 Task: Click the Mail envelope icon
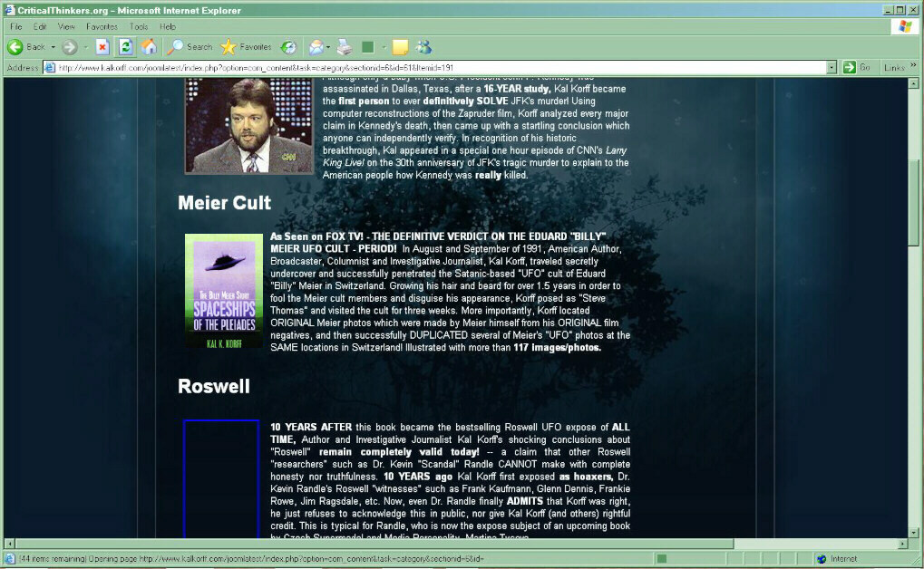(x=316, y=46)
